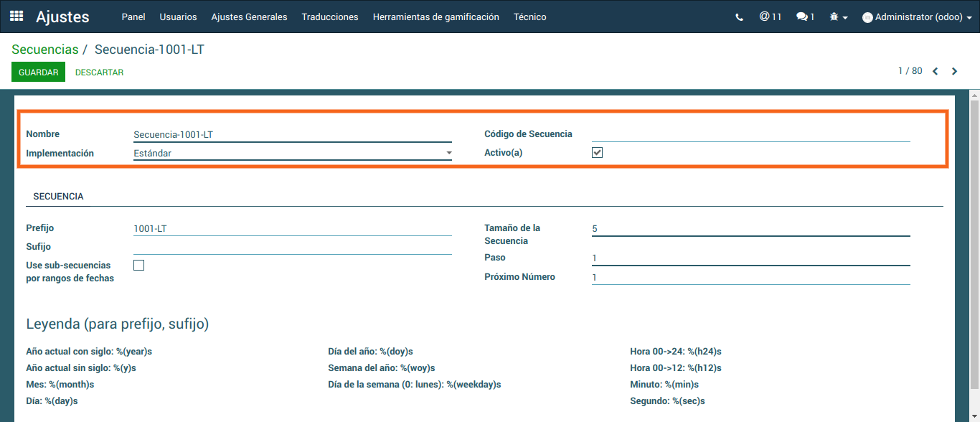Click the Administrator user avatar
The width and height of the screenshot is (980, 422).
point(867,17)
